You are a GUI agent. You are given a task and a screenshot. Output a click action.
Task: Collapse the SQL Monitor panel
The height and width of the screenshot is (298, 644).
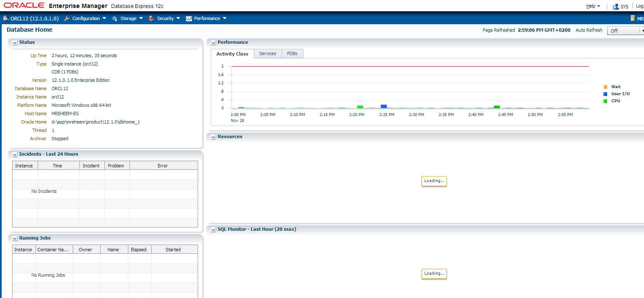(x=213, y=230)
